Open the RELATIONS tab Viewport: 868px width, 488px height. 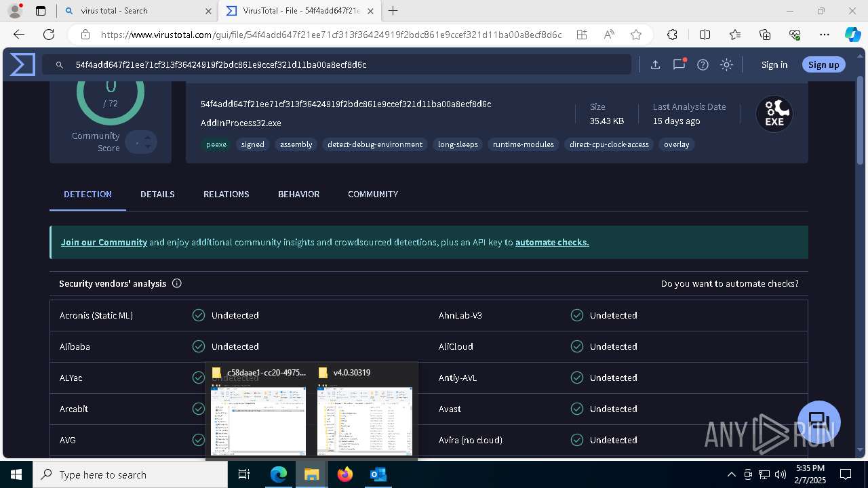click(x=226, y=194)
